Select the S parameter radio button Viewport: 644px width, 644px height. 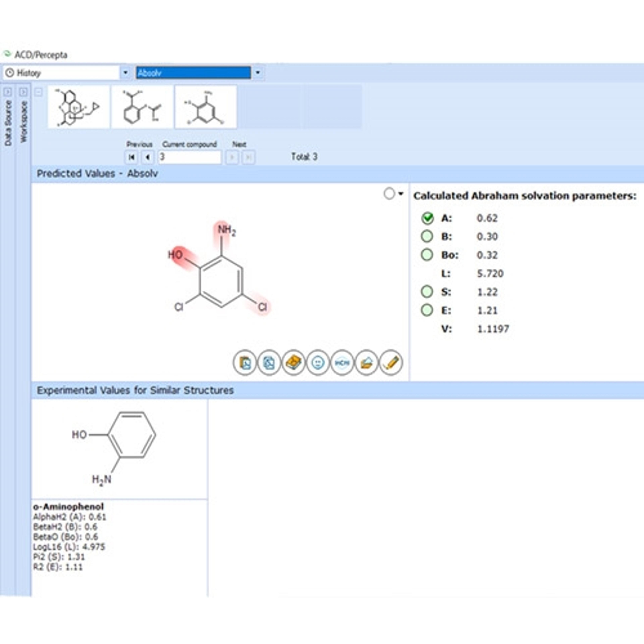click(x=427, y=292)
